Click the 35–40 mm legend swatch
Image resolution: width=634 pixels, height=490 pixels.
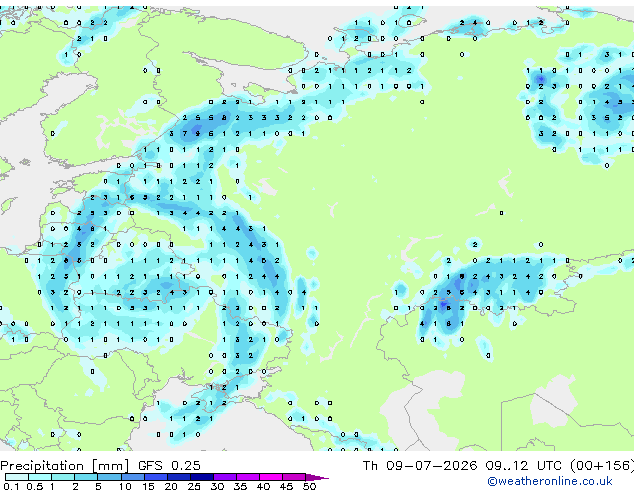pyautogui.click(x=247, y=477)
